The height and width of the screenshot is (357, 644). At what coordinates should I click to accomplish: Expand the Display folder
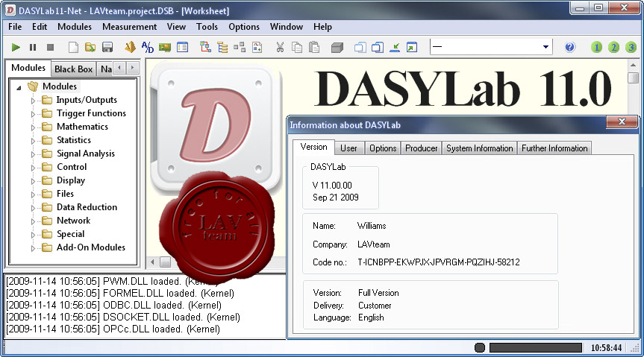click(x=33, y=181)
